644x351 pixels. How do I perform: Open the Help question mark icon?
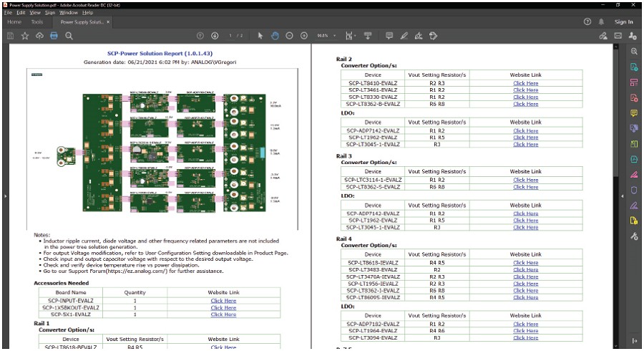(587, 21)
